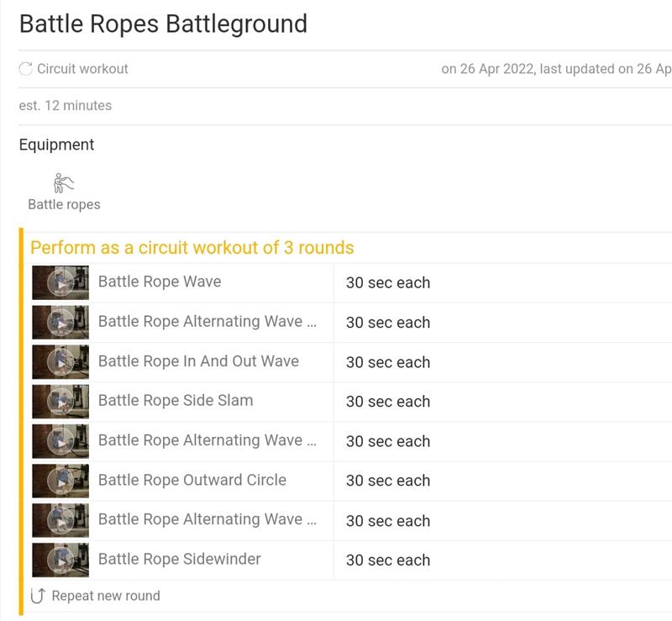The width and height of the screenshot is (672, 621).
Task: Click the Repeat new round arrow icon
Action: point(38,595)
